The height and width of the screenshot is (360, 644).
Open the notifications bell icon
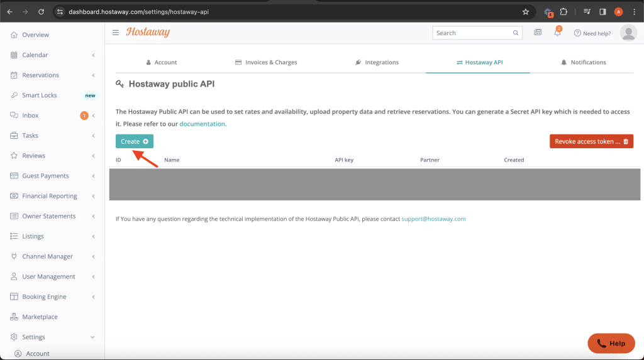pos(557,32)
